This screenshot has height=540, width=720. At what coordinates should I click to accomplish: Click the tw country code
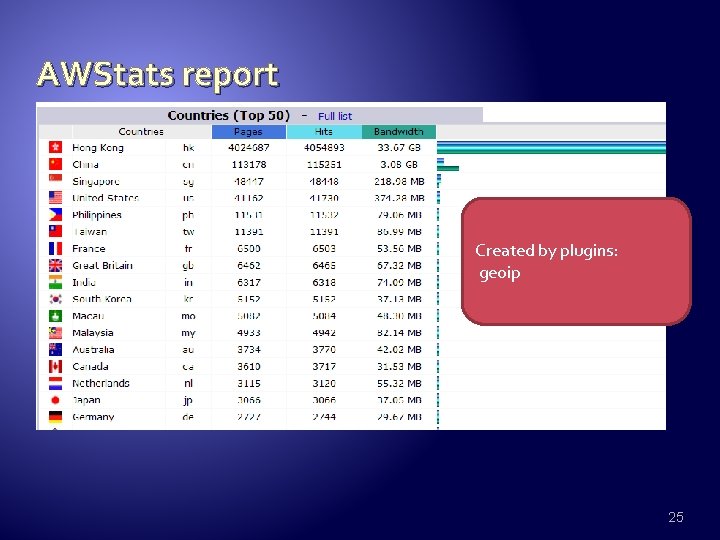click(x=188, y=231)
